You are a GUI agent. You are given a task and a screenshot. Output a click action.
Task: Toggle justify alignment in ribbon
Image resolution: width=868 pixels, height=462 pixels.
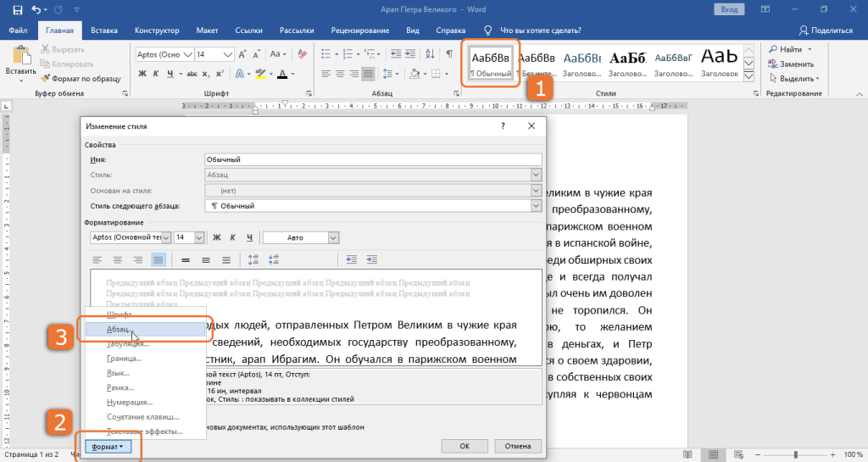368,74
